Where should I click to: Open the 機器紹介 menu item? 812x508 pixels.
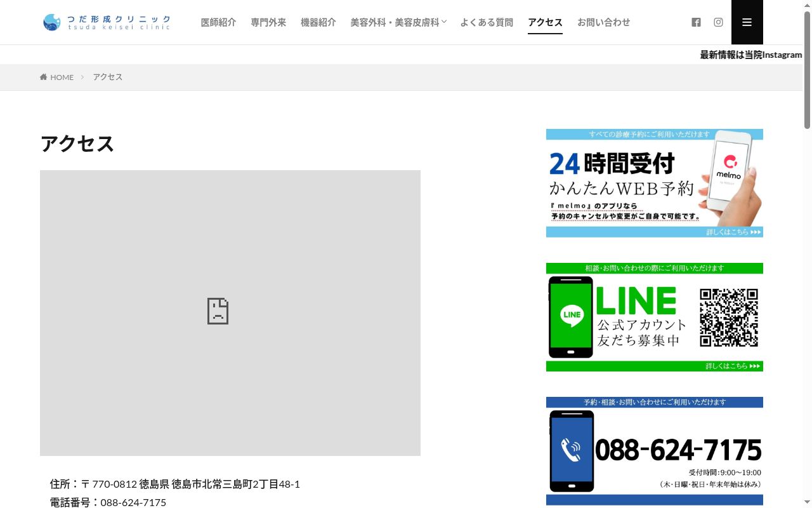click(318, 22)
